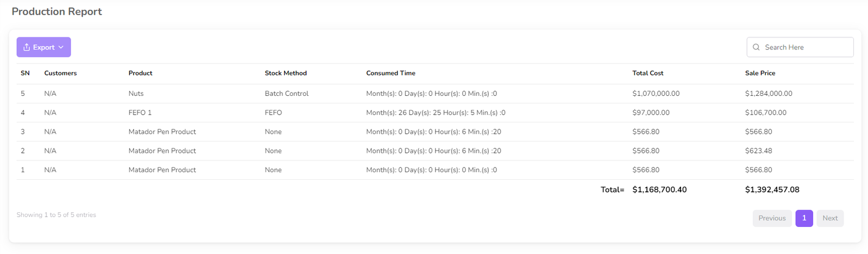Click the Production Report page heading

57,11
